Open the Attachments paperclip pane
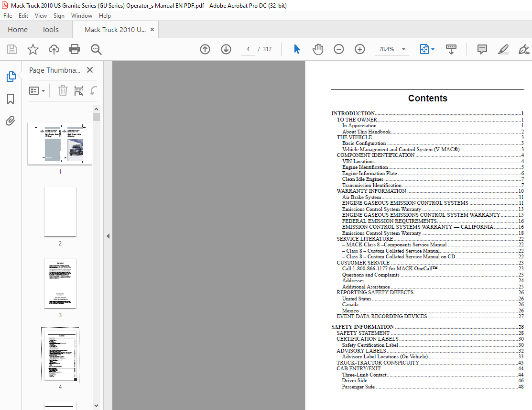The width and height of the screenshot is (532, 410). (11, 121)
